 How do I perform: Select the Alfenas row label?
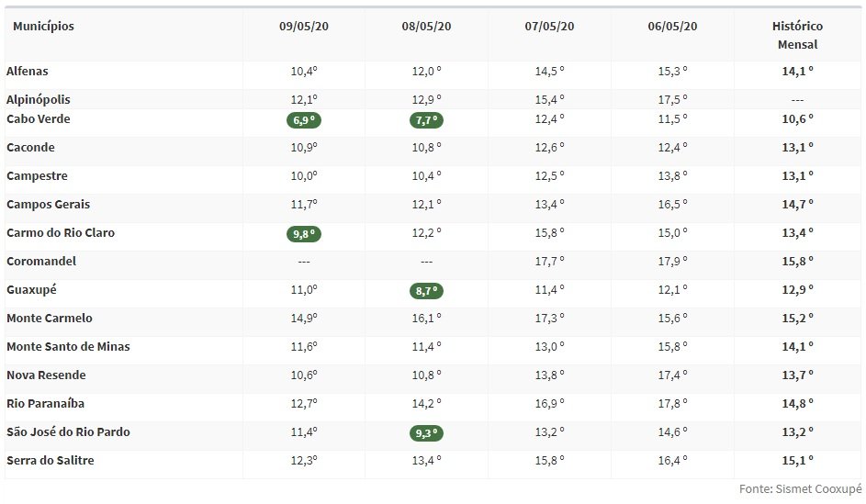(x=28, y=72)
